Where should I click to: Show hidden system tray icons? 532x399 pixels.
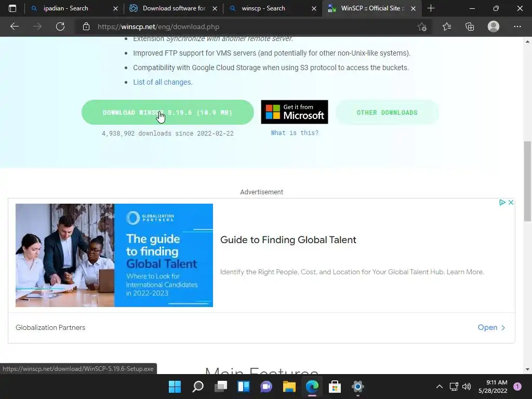point(439,387)
